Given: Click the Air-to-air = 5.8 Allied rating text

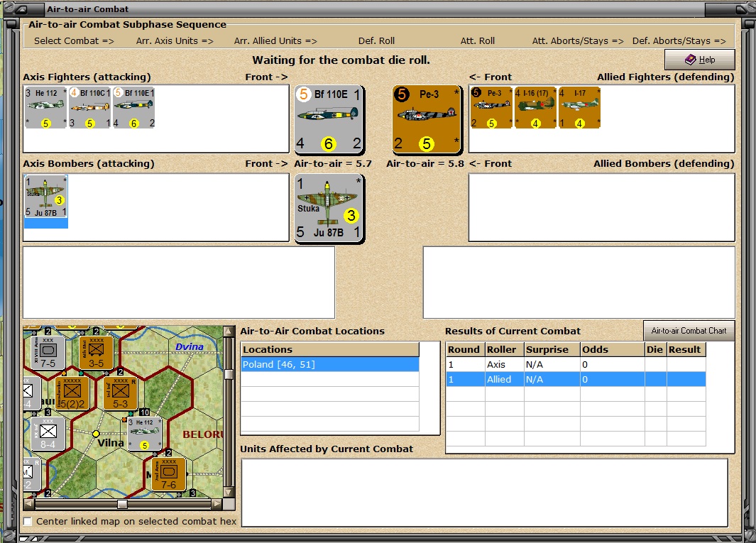Looking at the screenshot, I should (x=424, y=163).
